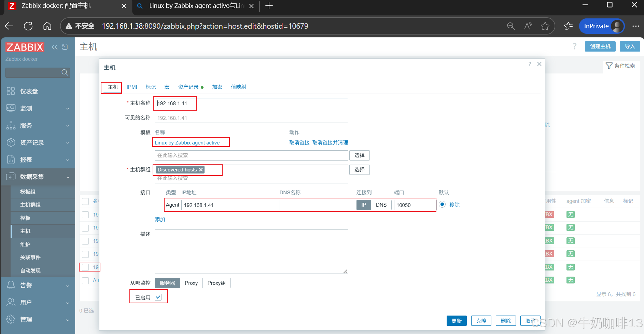644x334 pixels.
Task: Close the 主机 dialog with X
Action: click(x=539, y=64)
